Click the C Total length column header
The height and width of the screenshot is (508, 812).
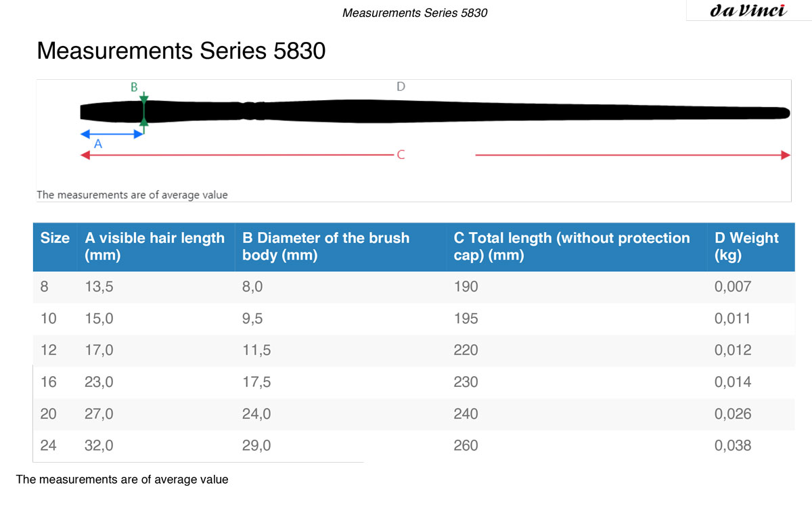pos(572,247)
